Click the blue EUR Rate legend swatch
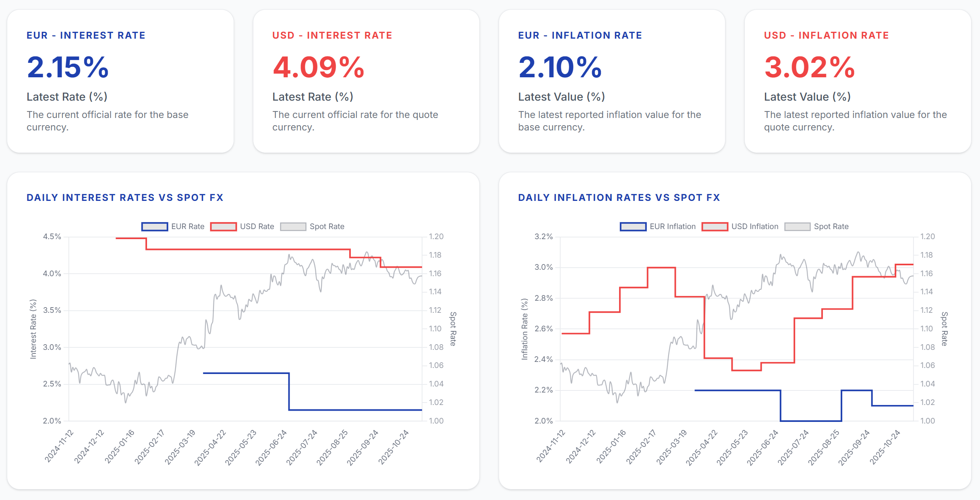The height and width of the screenshot is (500, 980). [155, 227]
